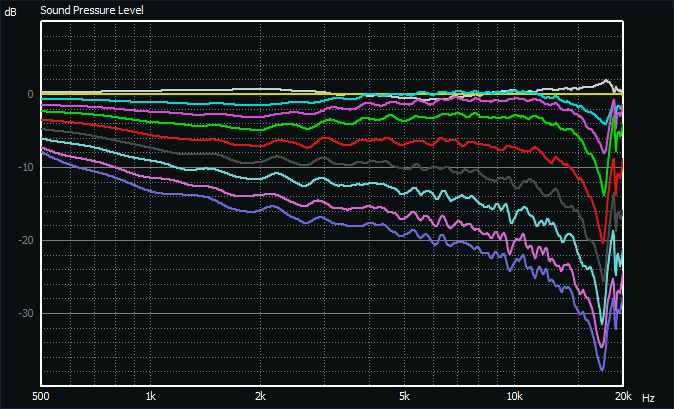The image size is (674, 409).
Task: Click the '2k' frequency axis label
Action: coord(260,396)
